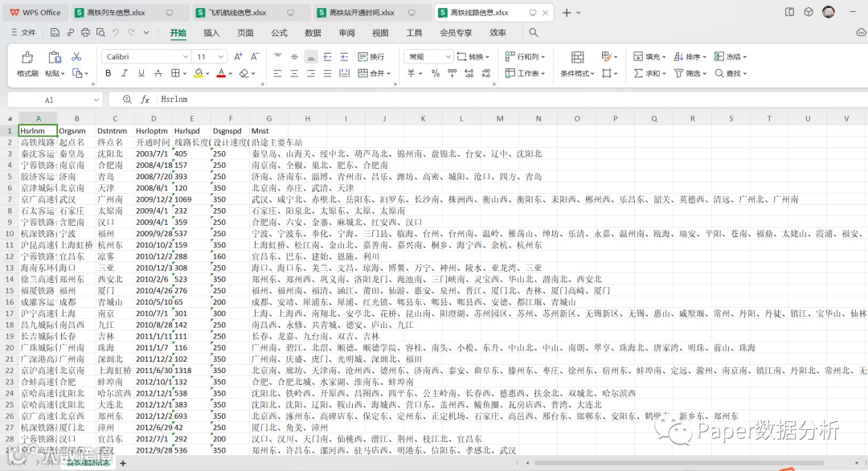Expand the Name Box A1 dropdown
The width and height of the screenshot is (868, 471).
tap(96, 100)
